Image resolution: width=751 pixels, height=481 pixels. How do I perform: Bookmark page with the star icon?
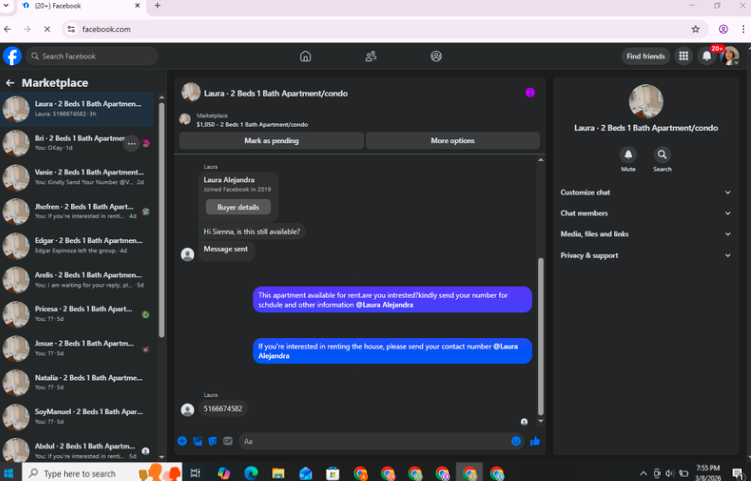695,29
